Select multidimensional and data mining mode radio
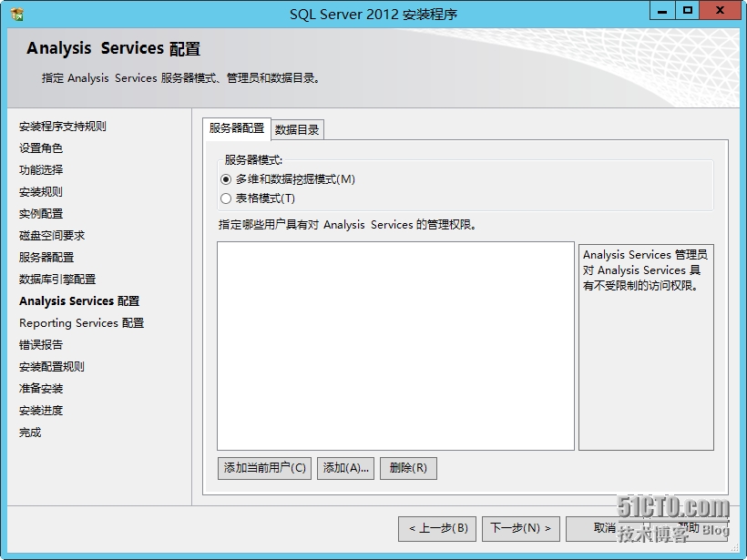Screen dimensions: 747x560 click(x=226, y=179)
